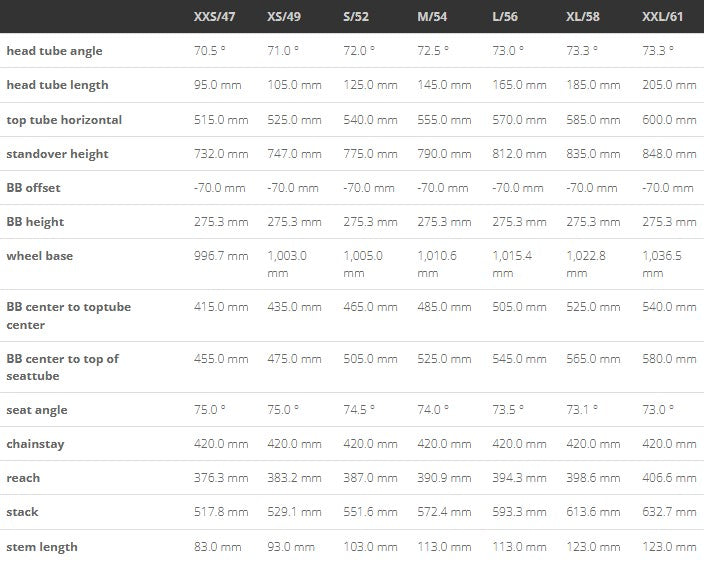Click the "seat angle" row label
Image resolution: width=704 pixels, height=563 pixels.
37,410
